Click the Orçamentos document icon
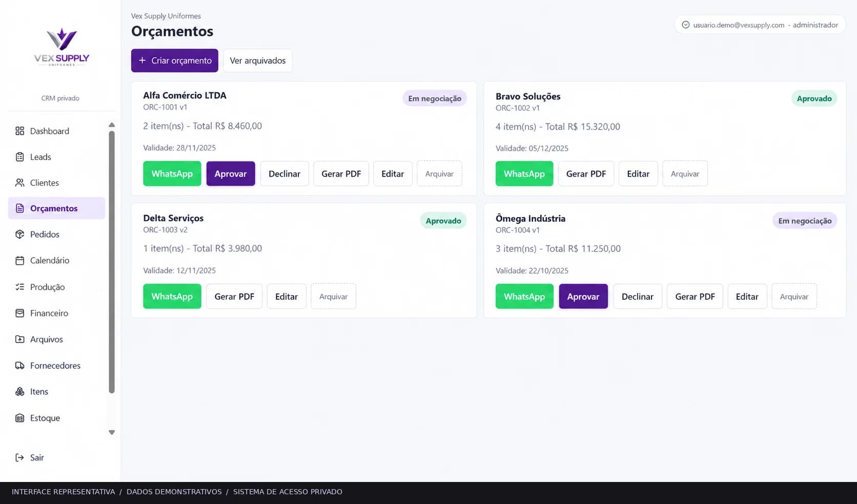 [x=20, y=208]
